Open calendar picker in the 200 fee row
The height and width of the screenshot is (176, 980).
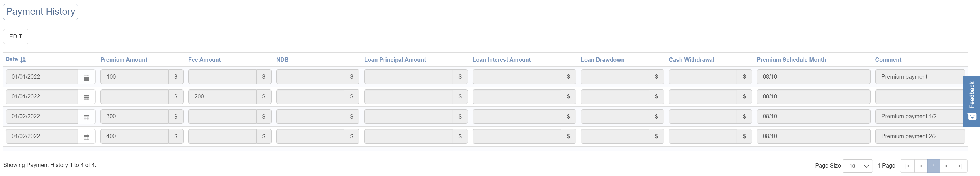pos(86,97)
